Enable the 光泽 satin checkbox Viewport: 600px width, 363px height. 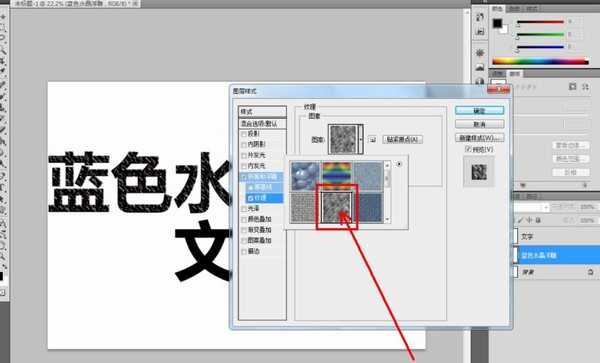(x=244, y=209)
